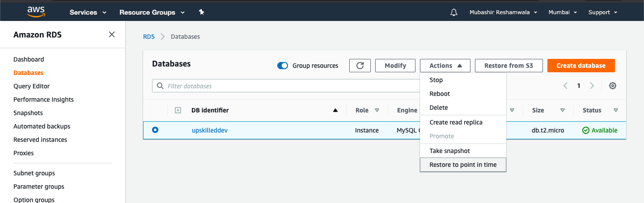644x203 pixels.
Task: Select Create read replica
Action: click(463, 122)
